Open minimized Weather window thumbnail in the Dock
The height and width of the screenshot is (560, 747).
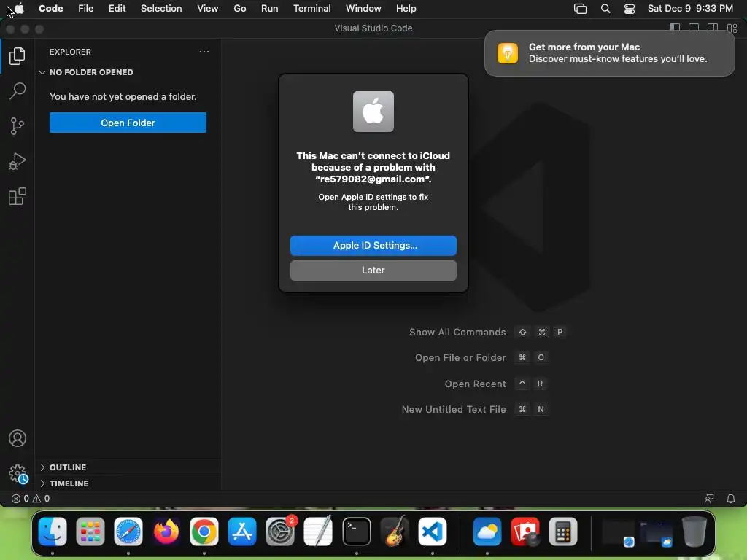pyautogui.click(x=656, y=532)
